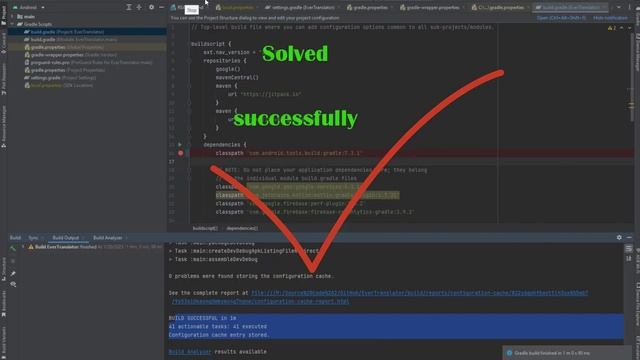Screen dimensions: 640x360
Task: Hide the Project panel with minus icon
Action: click(x=162, y=7)
